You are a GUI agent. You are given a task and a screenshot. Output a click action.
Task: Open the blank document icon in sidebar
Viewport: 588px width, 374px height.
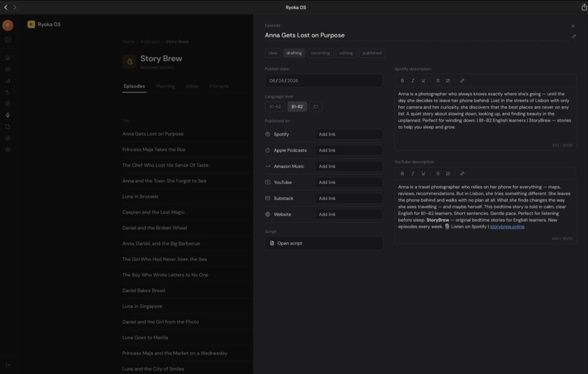tap(8, 127)
